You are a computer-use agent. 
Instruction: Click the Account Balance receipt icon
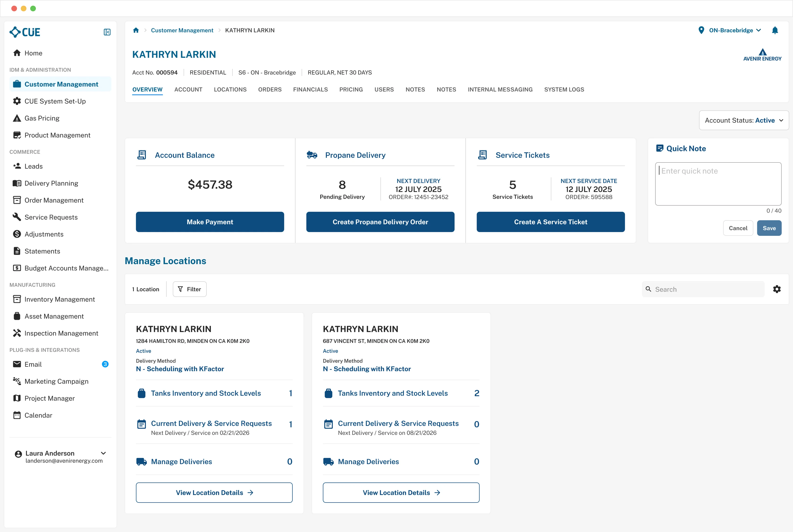click(x=142, y=155)
